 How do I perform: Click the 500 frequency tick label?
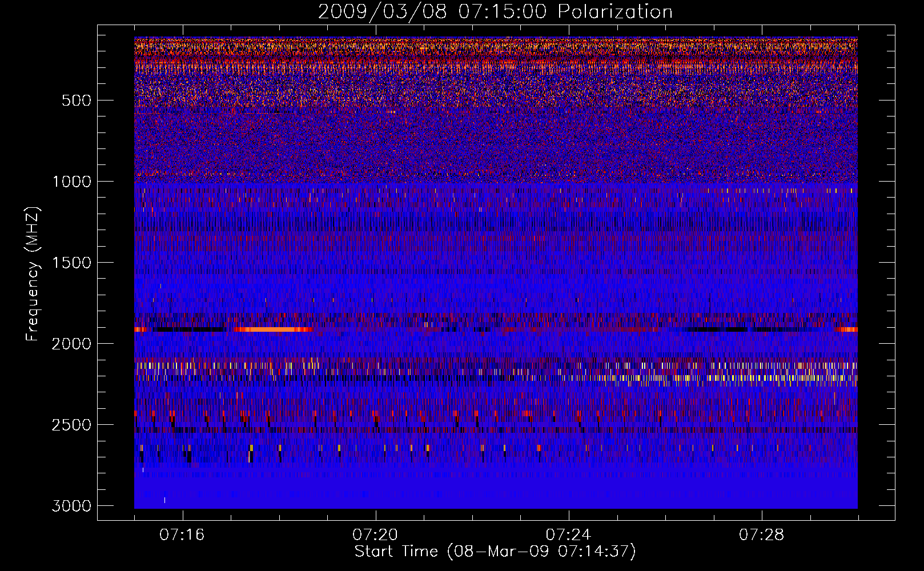(x=77, y=100)
